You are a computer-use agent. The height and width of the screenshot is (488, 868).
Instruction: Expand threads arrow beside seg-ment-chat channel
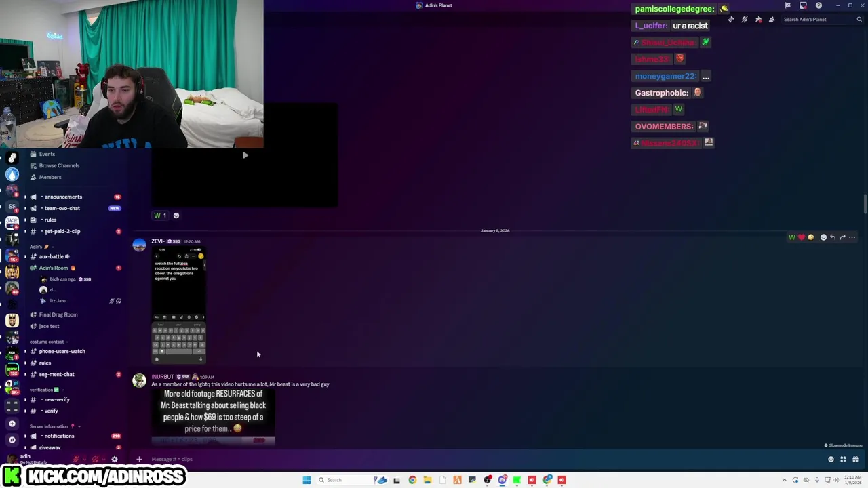pyautogui.click(x=25, y=374)
